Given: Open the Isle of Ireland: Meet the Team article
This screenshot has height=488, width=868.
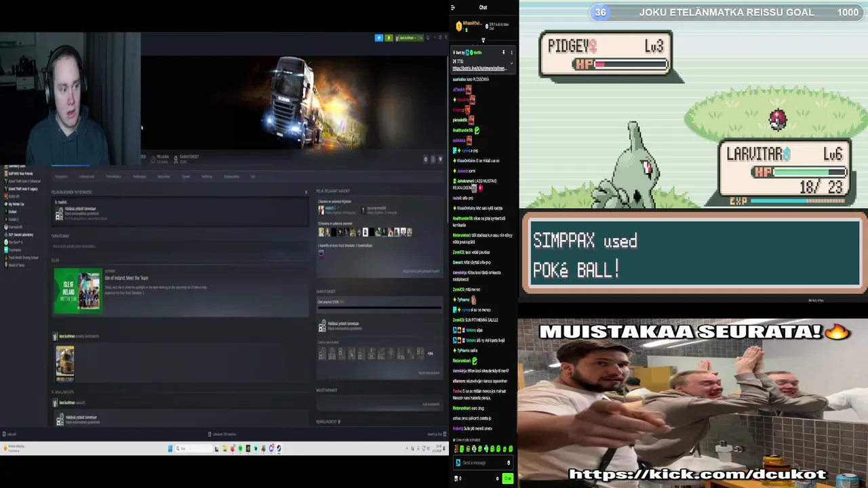Looking at the screenshot, I should [126, 278].
